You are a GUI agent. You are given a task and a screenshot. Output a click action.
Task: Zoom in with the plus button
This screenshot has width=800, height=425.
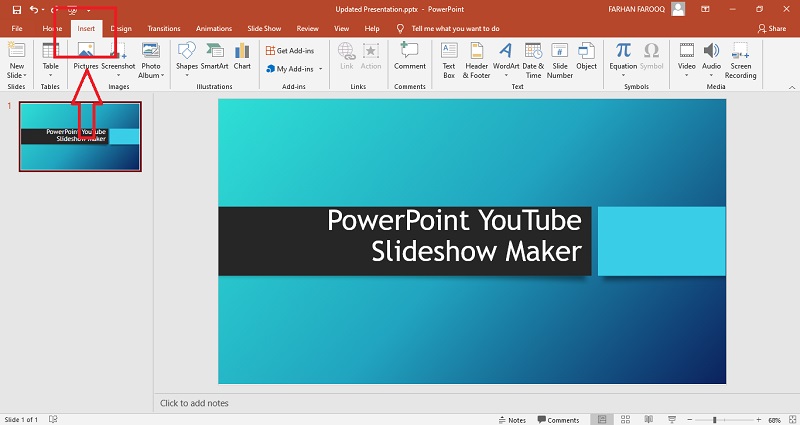[759, 420]
